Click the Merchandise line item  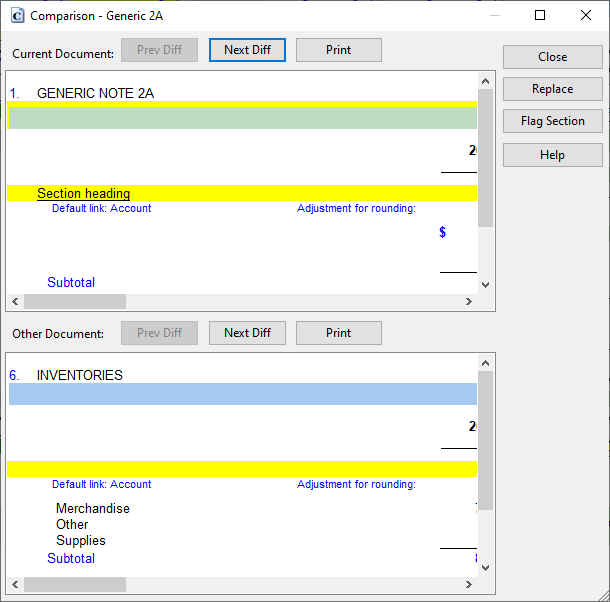[93, 508]
